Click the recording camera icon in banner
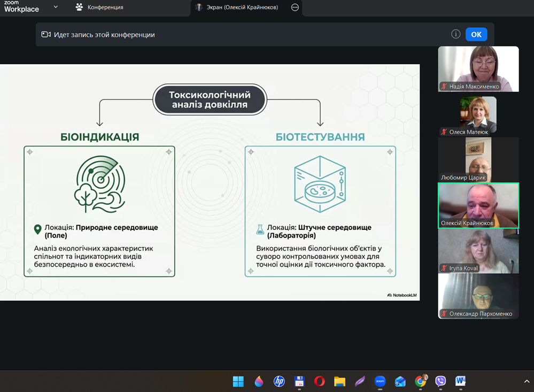Image resolution: width=534 pixels, height=392 pixels. 46,35
